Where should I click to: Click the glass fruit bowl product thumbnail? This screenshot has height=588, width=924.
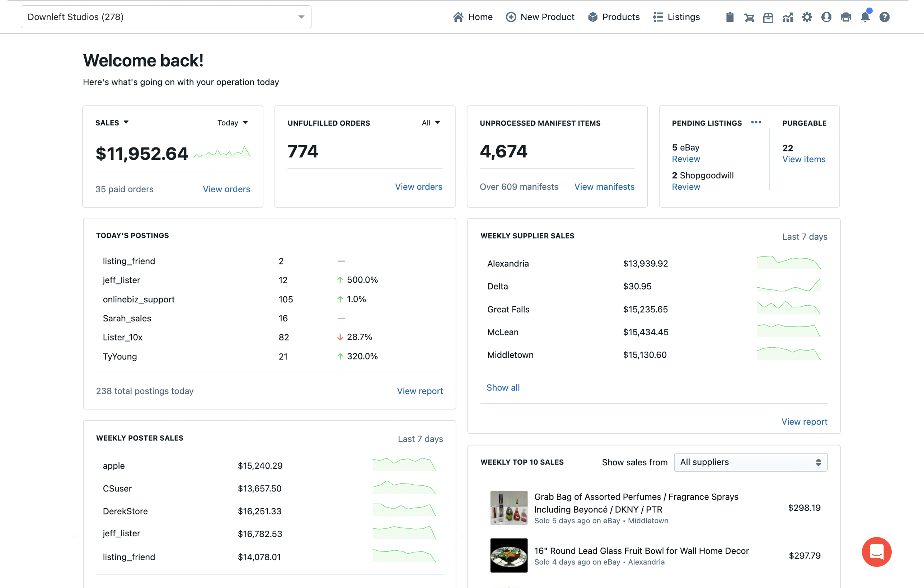click(509, 555)
